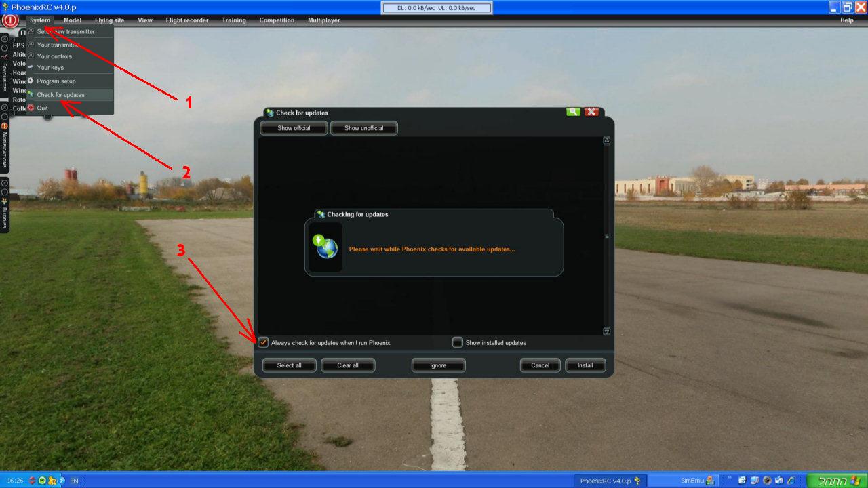The image size is (868, 488).
Task: Click the X icon above Favourites tab
Action: point(5,39)
